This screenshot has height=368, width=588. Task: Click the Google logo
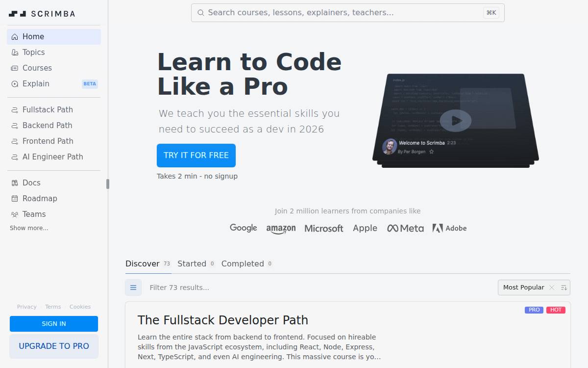(244, 228)
